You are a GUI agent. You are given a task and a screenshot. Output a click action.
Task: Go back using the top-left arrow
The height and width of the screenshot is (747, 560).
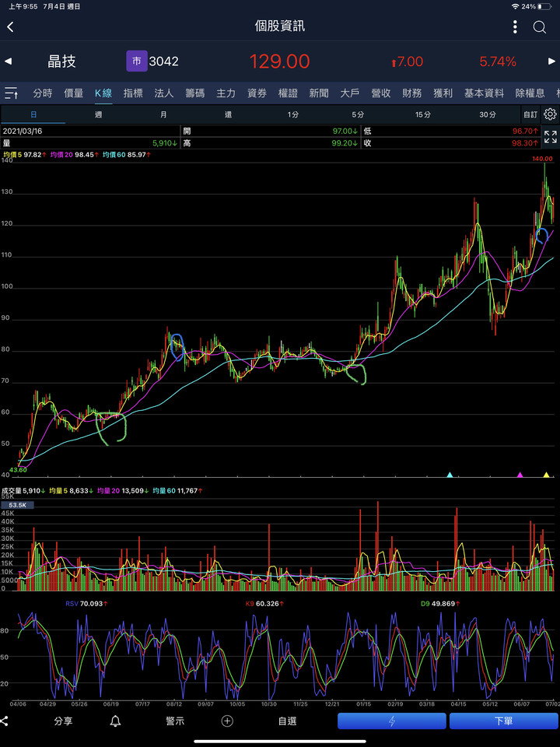click(11, 27)
